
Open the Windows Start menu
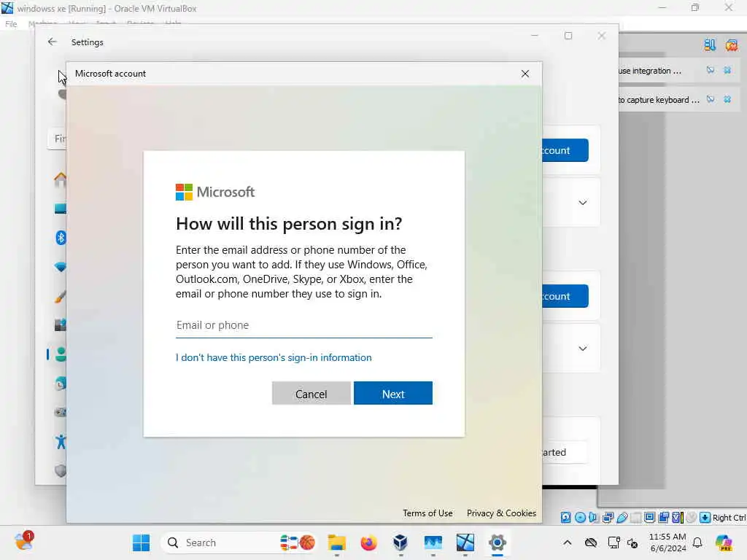tap(141, 542)
